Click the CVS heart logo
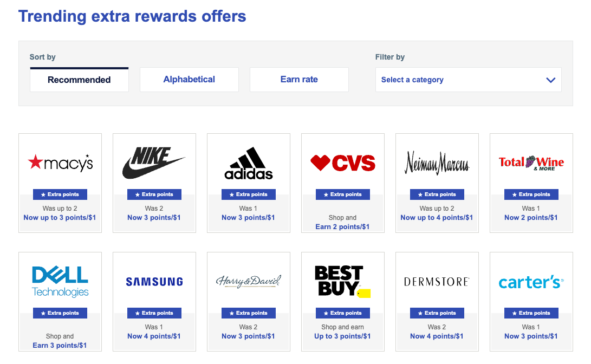 point(343,162)
